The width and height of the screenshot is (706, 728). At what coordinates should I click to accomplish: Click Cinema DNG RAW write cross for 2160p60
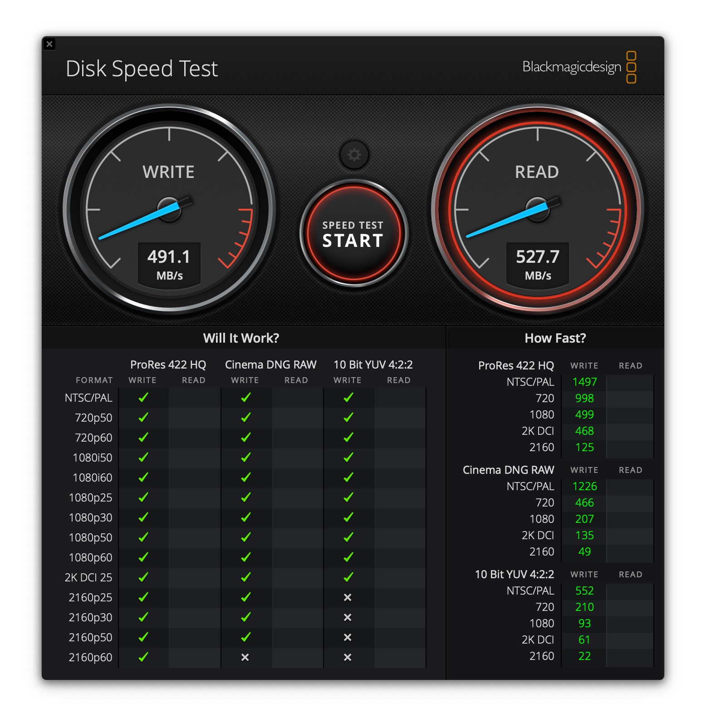245,657
